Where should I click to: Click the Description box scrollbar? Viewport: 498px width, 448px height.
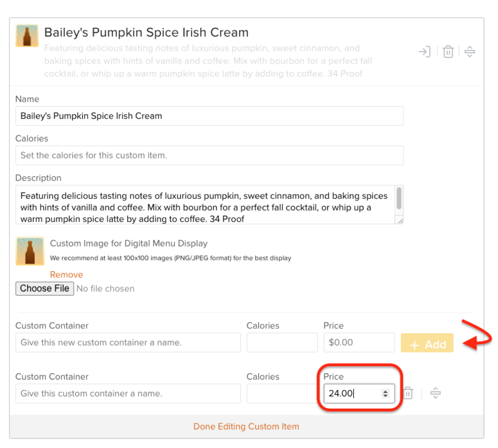[x=399, y=198]
